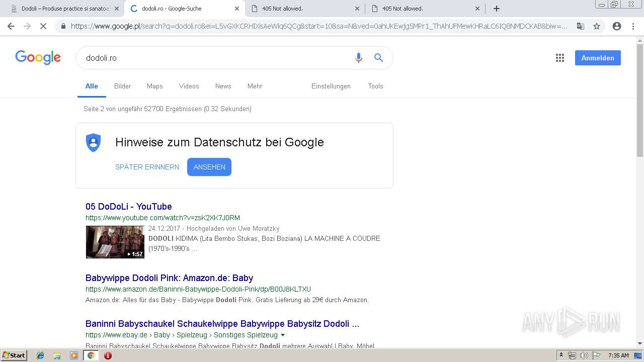This screenshot has height=362, width=644.
Task: Open 05 DoDoLi - YouTube result
Action: (129, 207)
